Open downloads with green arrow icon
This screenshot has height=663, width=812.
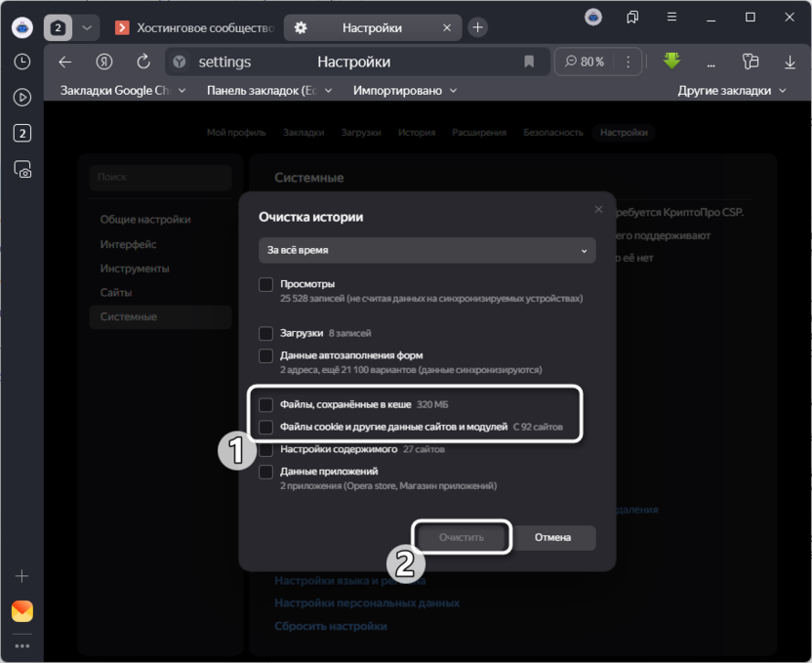click(x=671, y=61)
